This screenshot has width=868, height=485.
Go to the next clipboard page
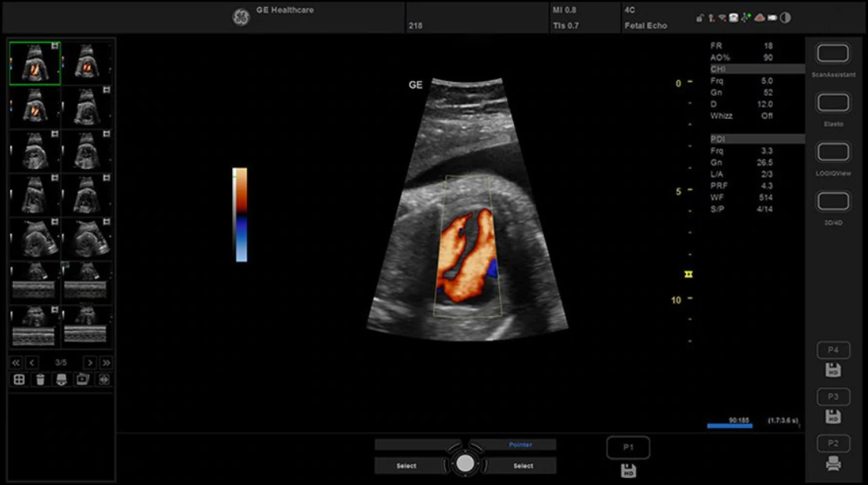pyautogui.click(x=90, y=363)
